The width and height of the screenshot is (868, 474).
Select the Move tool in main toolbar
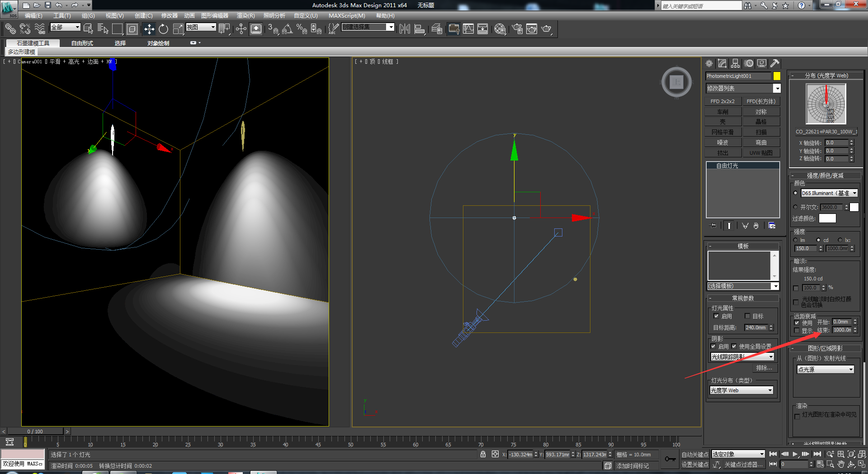[x=149, y=29]
